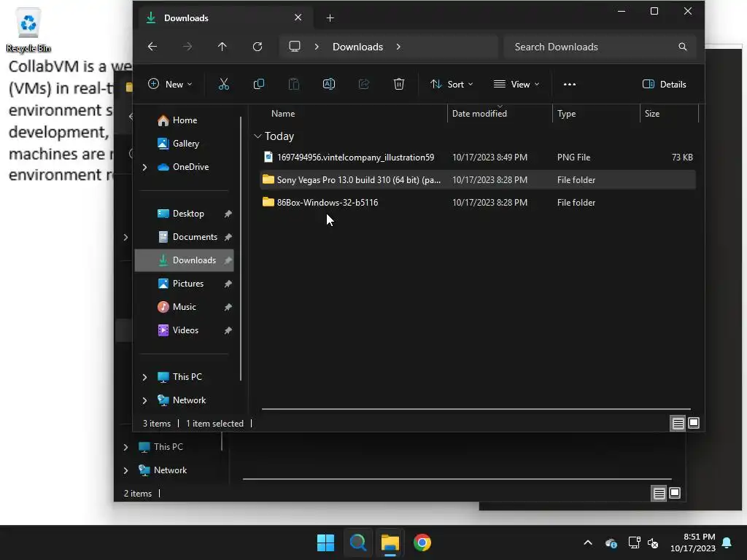
Task: Sort by Type column header
Action: [x=596, y=114]
